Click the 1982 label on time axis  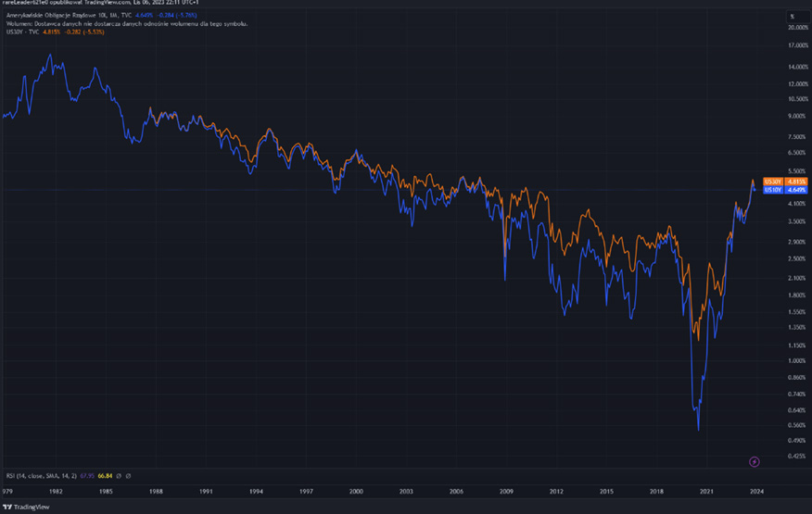56,491
